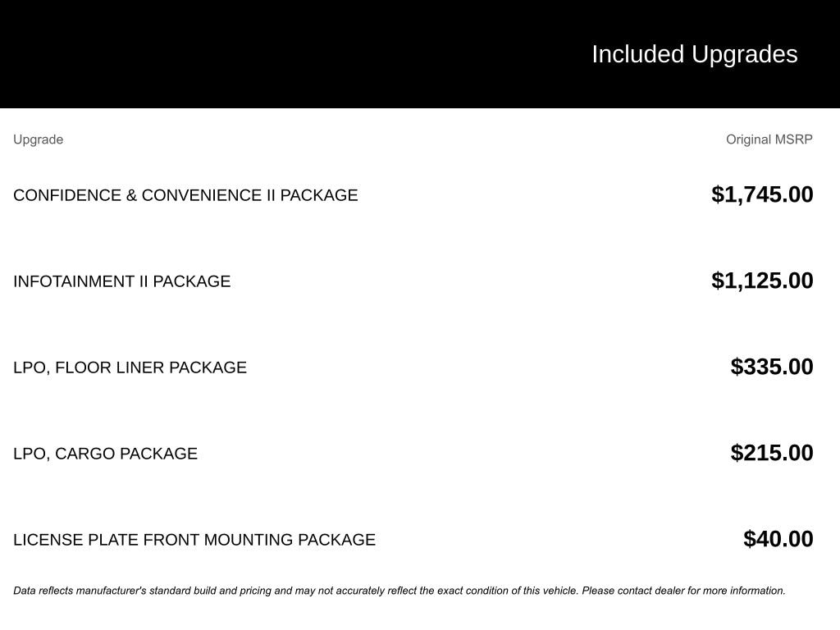Click the Original MSRP column header

point(769,139)
